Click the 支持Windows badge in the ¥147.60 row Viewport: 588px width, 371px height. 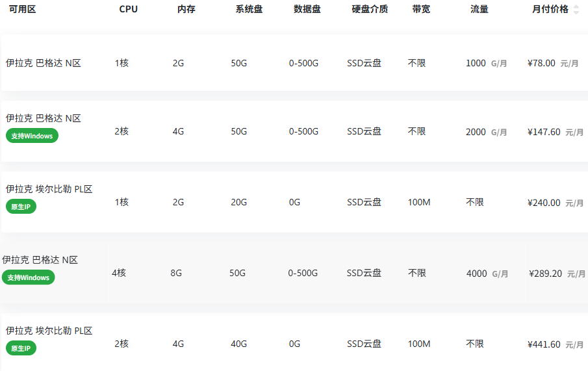coord(32,136)
